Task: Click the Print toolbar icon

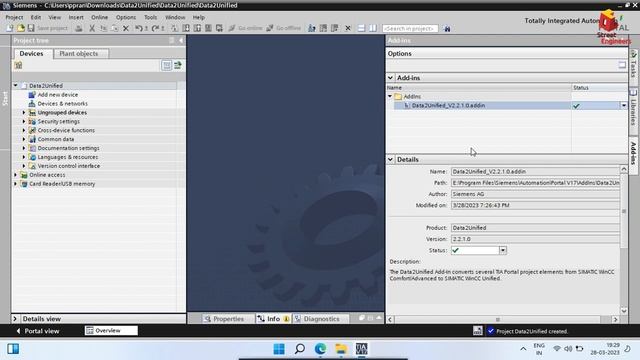Action: tap(79, 28)
